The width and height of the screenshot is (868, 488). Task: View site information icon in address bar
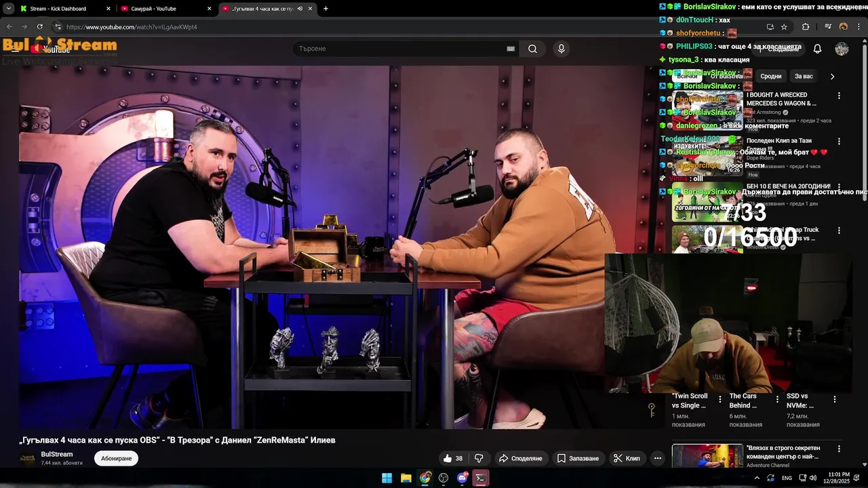[x=58, y=27]
